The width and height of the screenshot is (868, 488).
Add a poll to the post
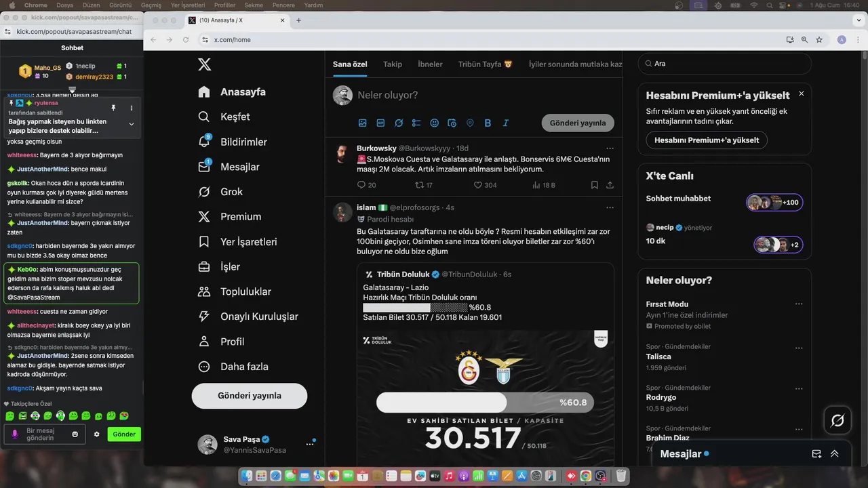[416, 123]
